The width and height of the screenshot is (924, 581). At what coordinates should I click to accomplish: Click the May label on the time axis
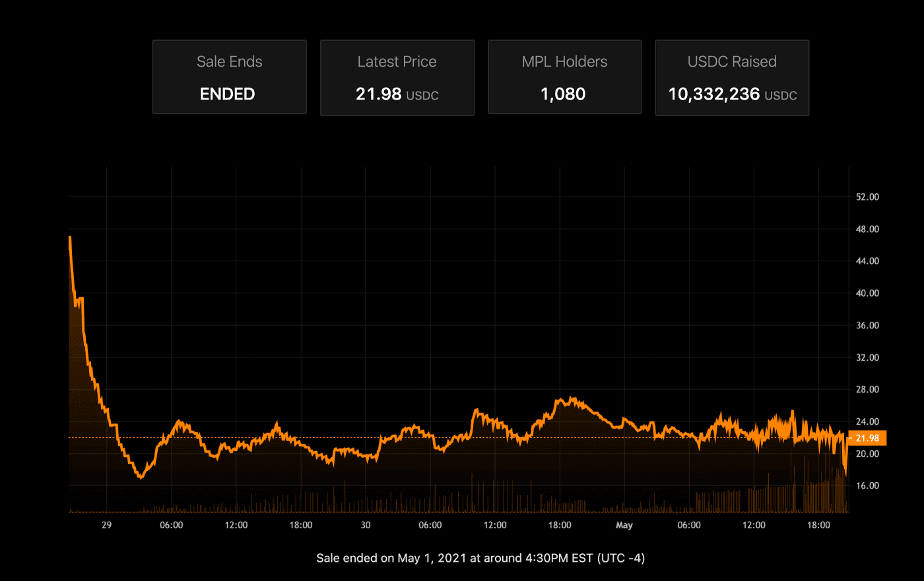pos(624,525)
